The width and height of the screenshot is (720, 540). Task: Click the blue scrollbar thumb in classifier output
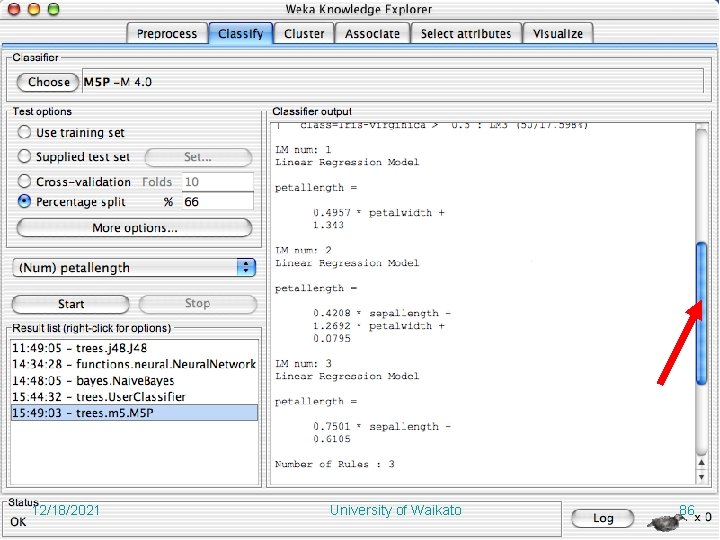(x=701, y=313)
